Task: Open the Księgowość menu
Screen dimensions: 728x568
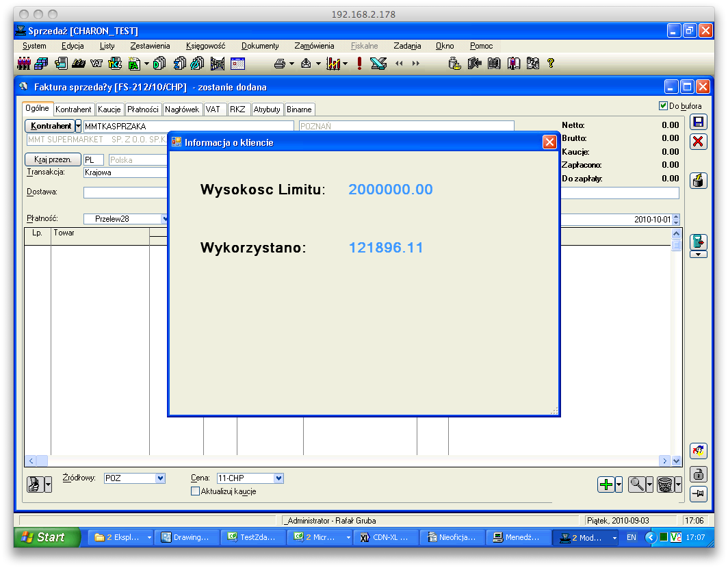Action: tap(205, 46)
